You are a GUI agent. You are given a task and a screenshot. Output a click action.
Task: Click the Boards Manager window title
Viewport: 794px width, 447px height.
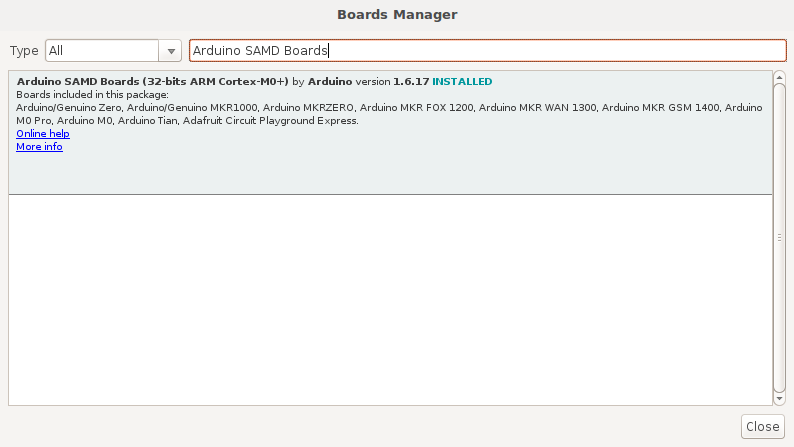(397, 15)
